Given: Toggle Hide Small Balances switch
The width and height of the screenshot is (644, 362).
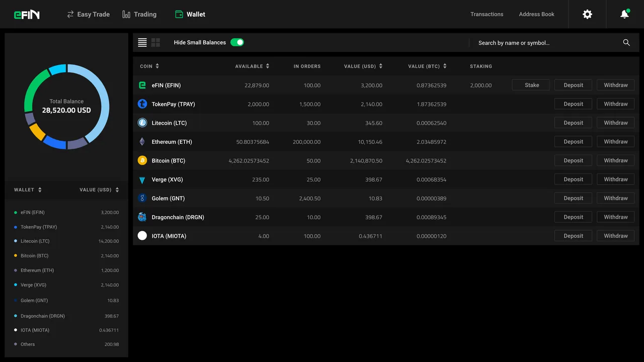Looking at the screenshot, I should tap(237, 42).
